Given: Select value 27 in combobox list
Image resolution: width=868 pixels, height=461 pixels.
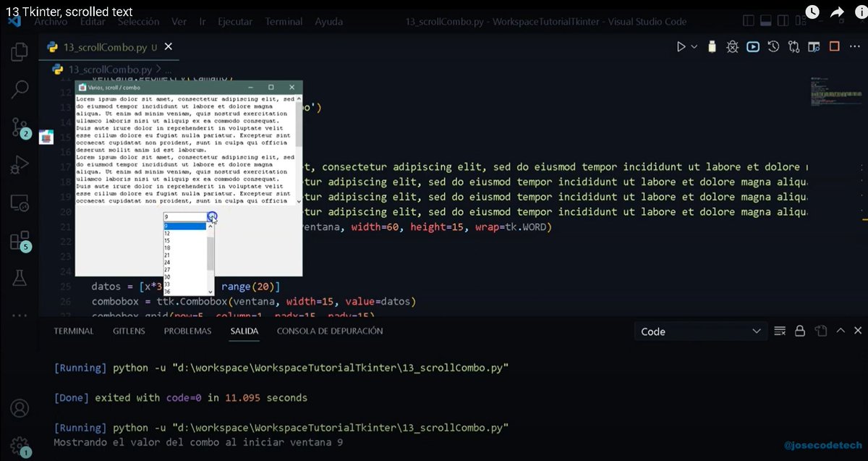Looking at the screenshot, I should pyautogui.click(x=184, y=269).
